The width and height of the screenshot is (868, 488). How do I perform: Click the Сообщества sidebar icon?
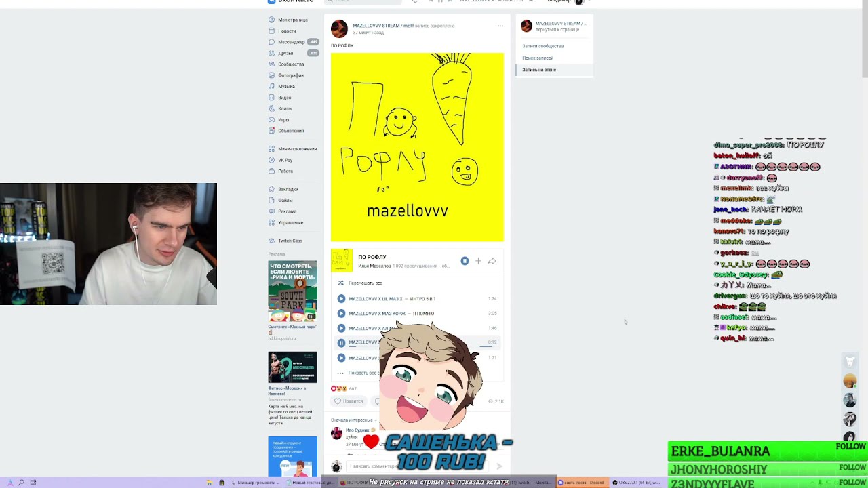pos(272,64)
